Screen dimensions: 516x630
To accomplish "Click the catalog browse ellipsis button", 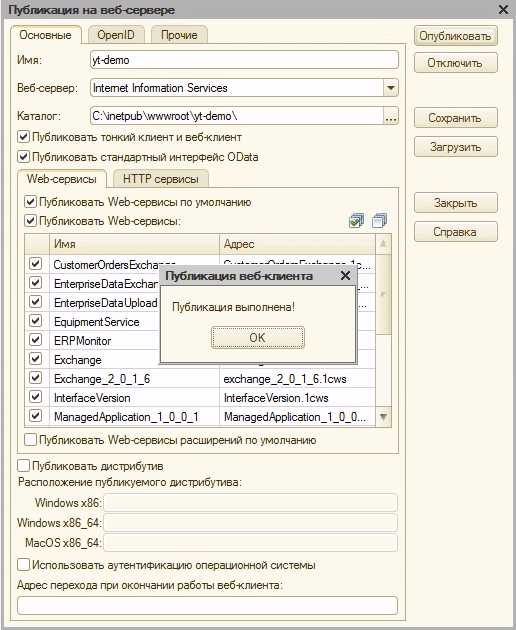I will coord(391,116).
